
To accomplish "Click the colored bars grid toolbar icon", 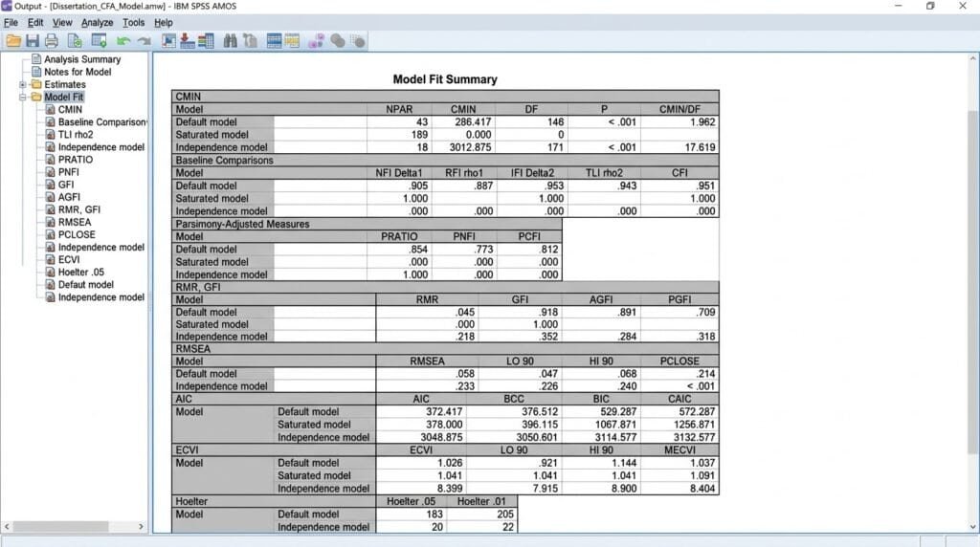I will [206, 41].
